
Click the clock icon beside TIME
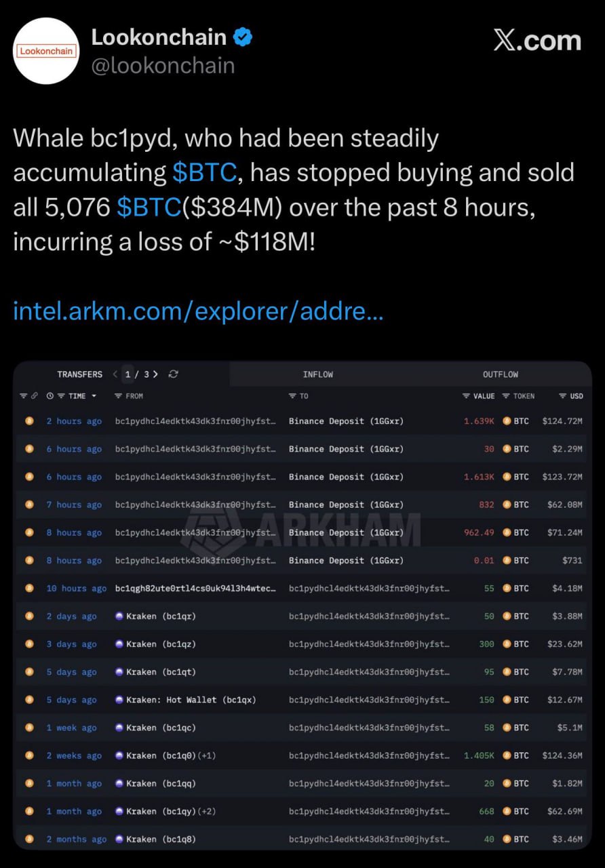pos(50,396)
